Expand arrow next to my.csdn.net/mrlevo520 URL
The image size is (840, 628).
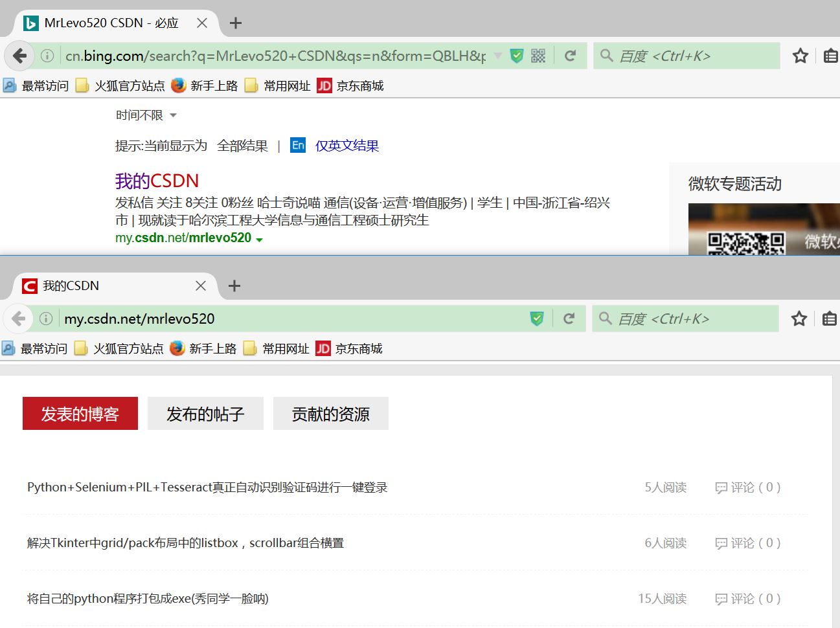[x=260, y=240]
